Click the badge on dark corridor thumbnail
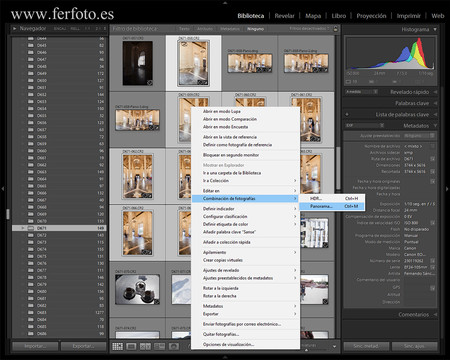Screen dimensions: 450x360 (x=150, y=82)
